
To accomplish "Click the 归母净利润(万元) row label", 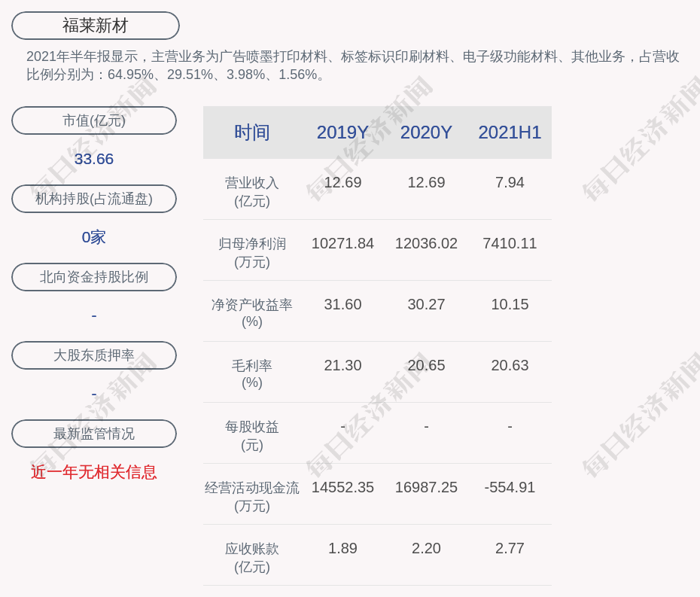I will [252, 253].
